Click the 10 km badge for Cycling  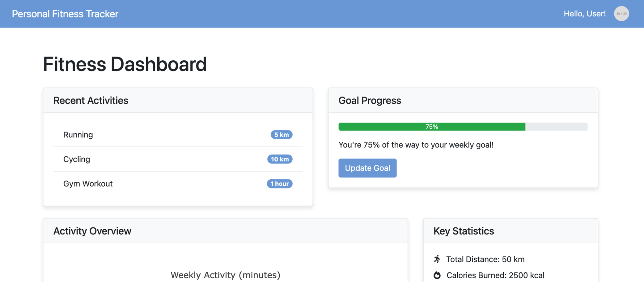[280, 159]
